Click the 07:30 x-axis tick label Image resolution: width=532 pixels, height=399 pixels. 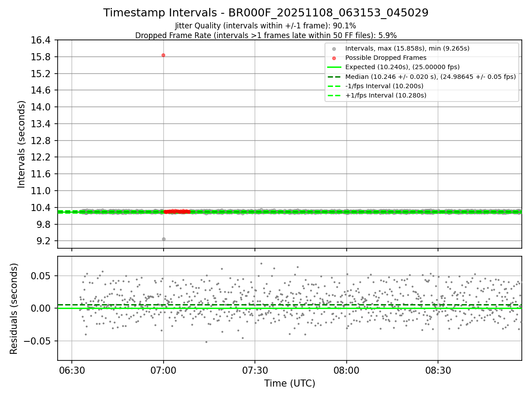255,370
